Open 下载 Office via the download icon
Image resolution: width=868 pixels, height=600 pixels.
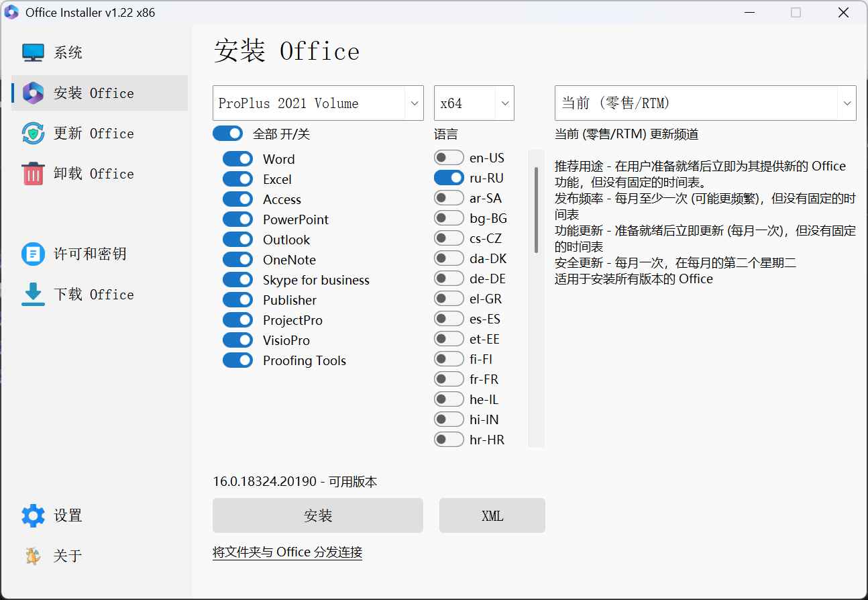pos(32,294)
